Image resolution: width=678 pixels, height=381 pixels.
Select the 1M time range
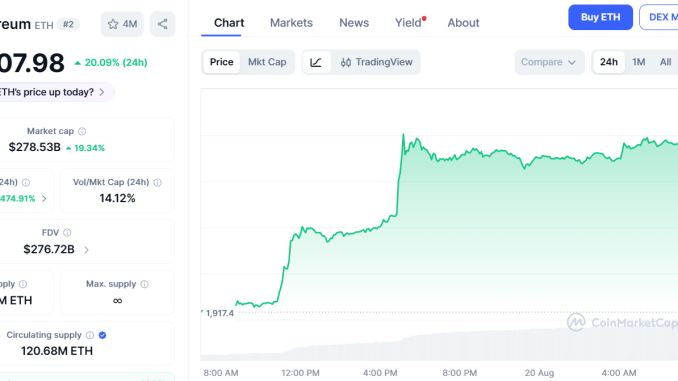639,62
